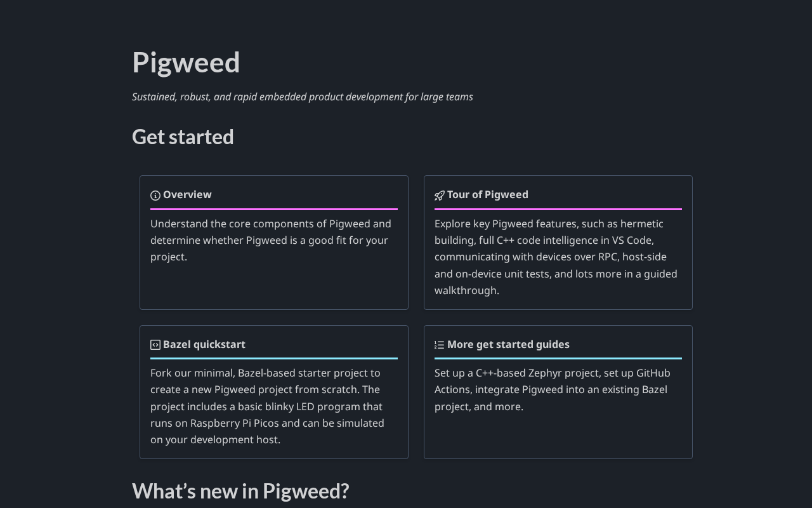Click the Tour of Pigweed description paragraph
This screenshot has height=508, width=812.
tap(556, 257)
